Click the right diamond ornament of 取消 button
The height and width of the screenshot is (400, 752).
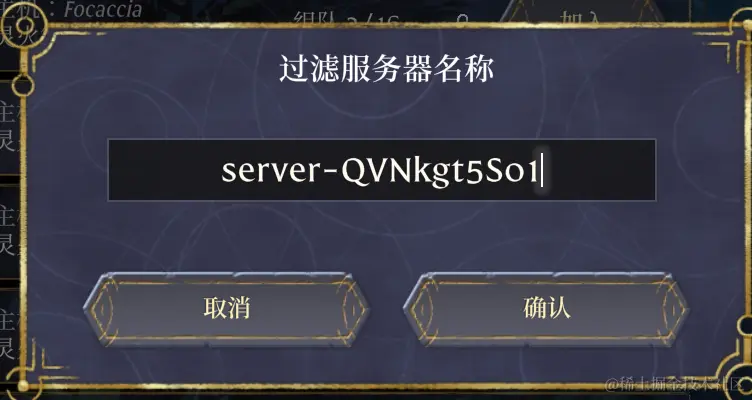click(x=354, y=309)
